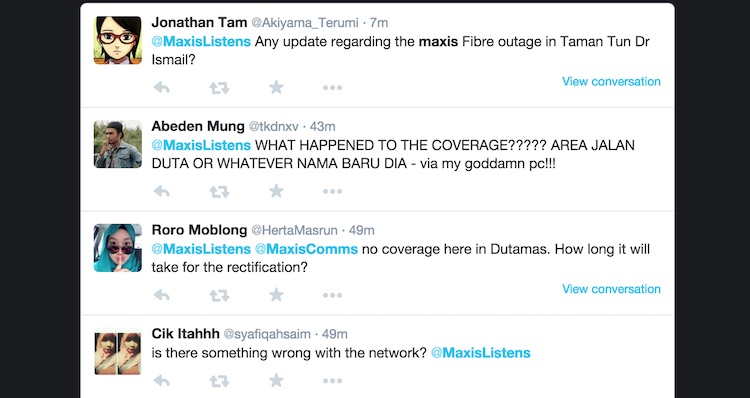The image size is (750, 398).
Task: Reply to Jonathan Tam's tweet
Action: pos(162,88)
